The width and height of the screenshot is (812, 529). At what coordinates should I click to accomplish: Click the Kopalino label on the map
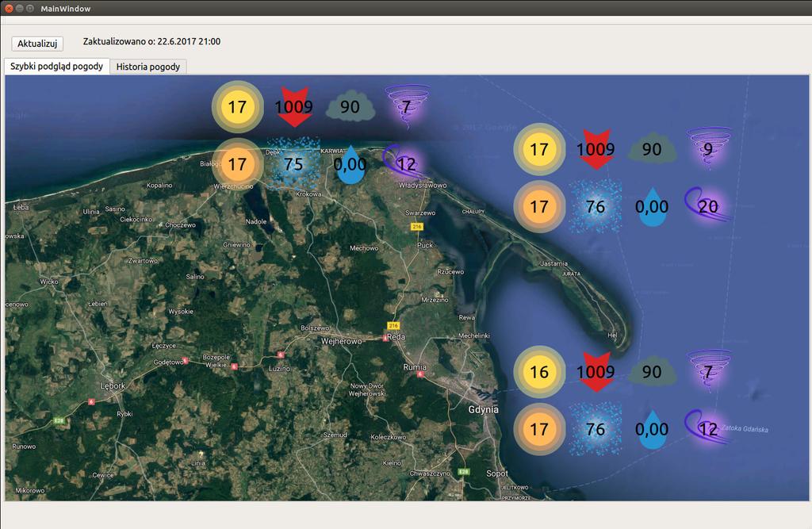pos(159,185)
